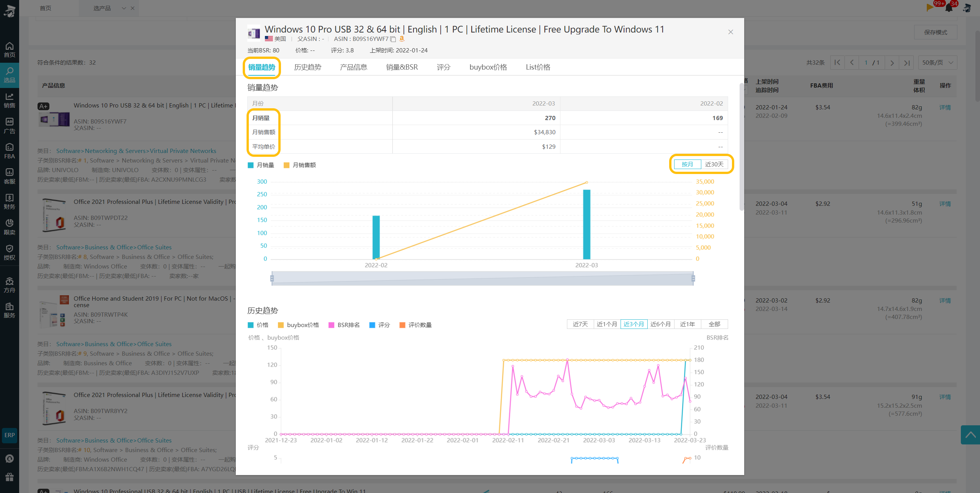Open the 50条/页 page size dropdown
Screen dimensions: 980x493
click(938, 63)
